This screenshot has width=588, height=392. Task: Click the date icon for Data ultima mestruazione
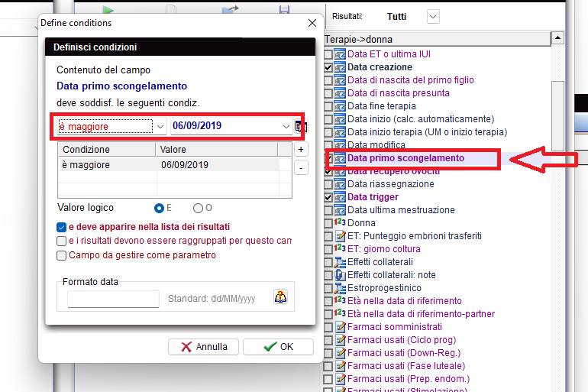click(x=340, y=210)
